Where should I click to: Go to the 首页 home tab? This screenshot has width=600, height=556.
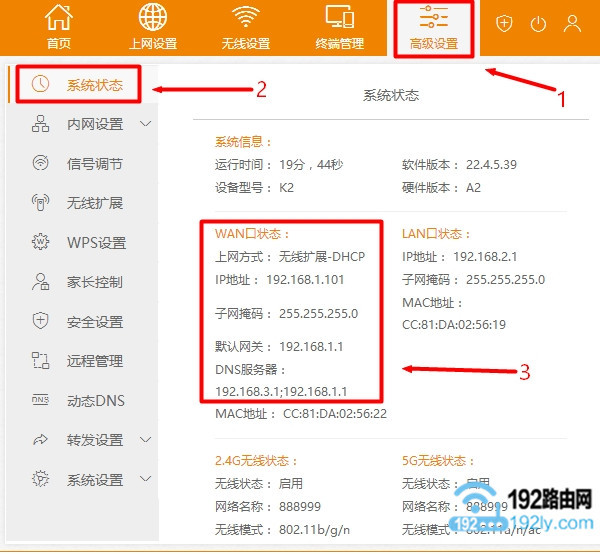(x=60, y=27)
